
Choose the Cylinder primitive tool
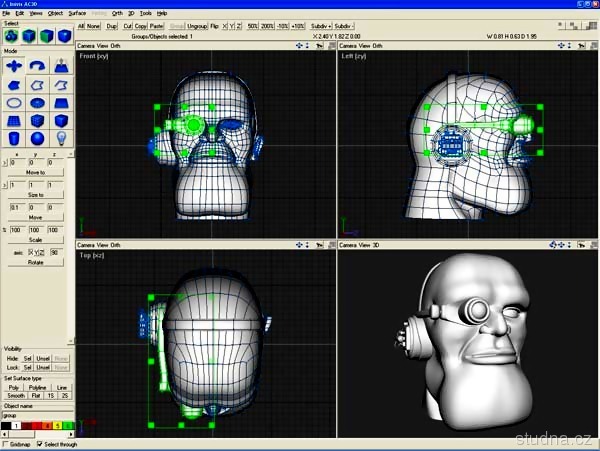pos(14,137)
